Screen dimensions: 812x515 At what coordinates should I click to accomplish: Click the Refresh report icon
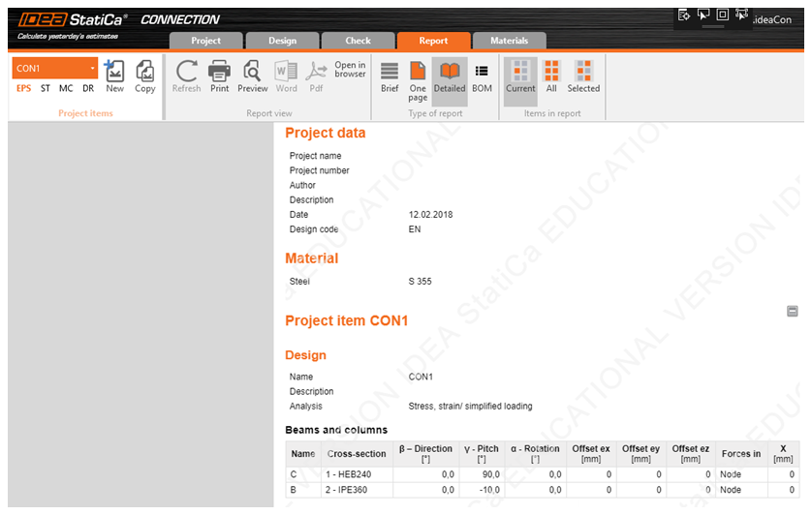pyautogui.click(x=186, y=76)
